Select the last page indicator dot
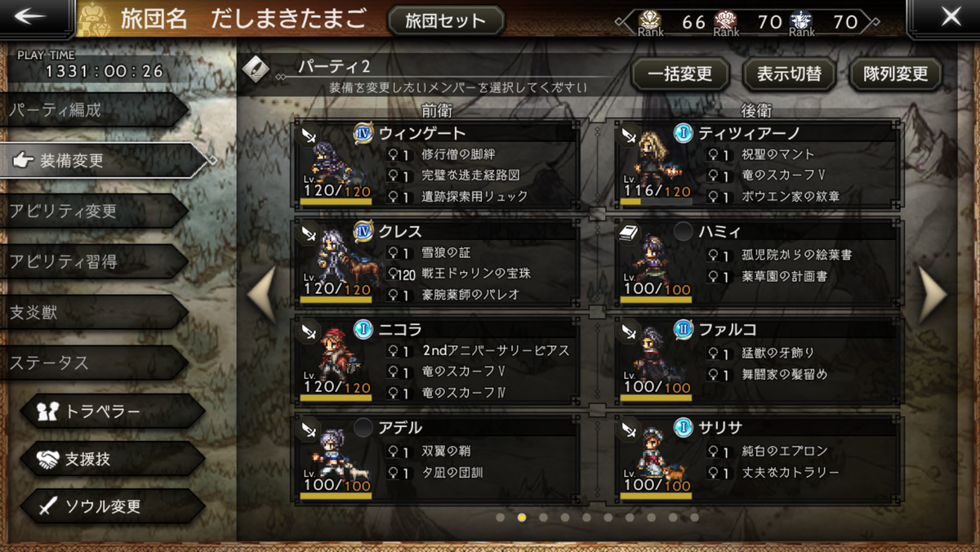This screenshot has height=552, width=980. point(694,517)
